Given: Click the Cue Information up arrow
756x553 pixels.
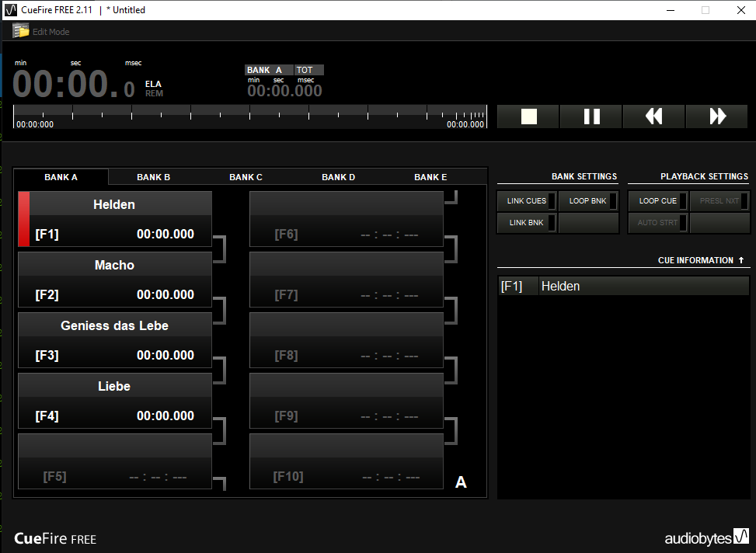Looking at the screenshot, I should [x=741, y=260].
